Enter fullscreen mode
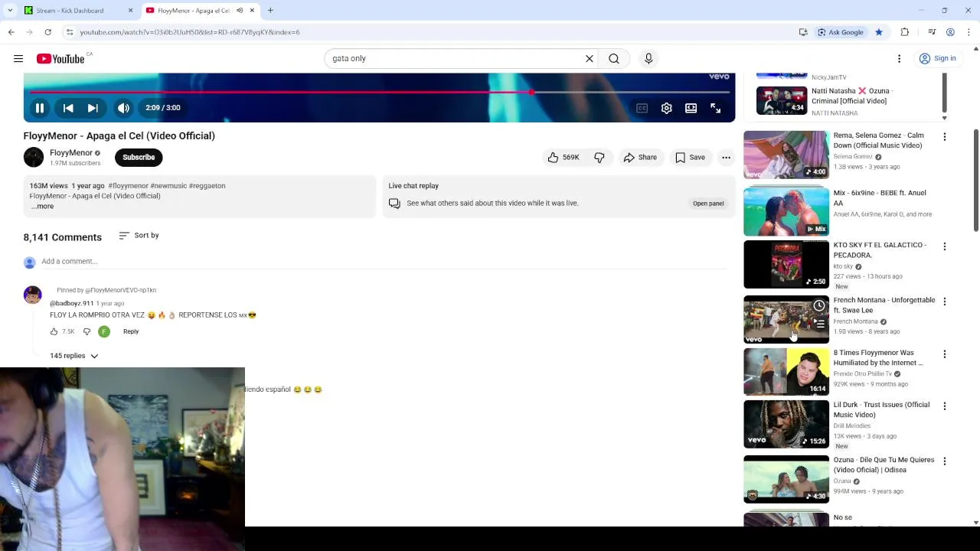 (x=715, y=108)
